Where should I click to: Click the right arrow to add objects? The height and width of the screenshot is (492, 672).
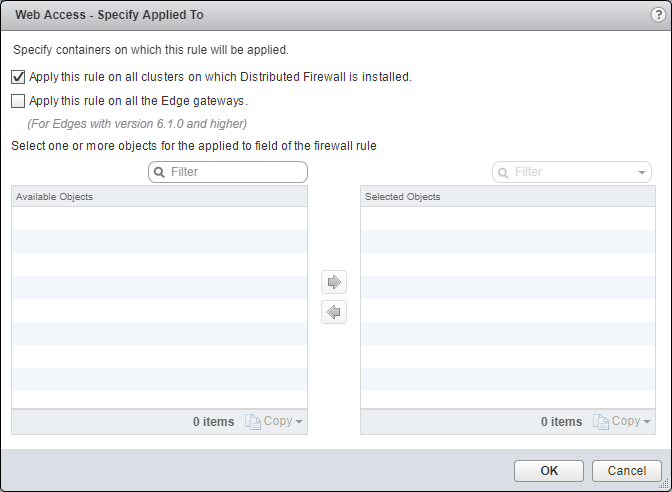(334, 282)
